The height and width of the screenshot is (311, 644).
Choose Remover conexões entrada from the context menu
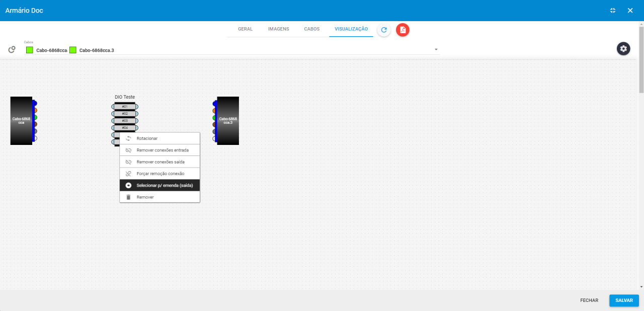pyautogui.click(x=162, y=150)
